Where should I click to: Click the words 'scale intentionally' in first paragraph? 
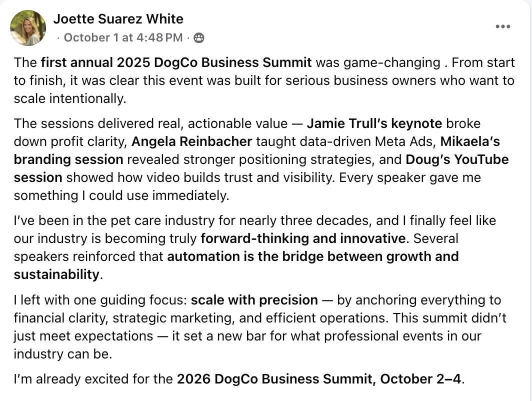pyautogui.click(x=69, y=98)
